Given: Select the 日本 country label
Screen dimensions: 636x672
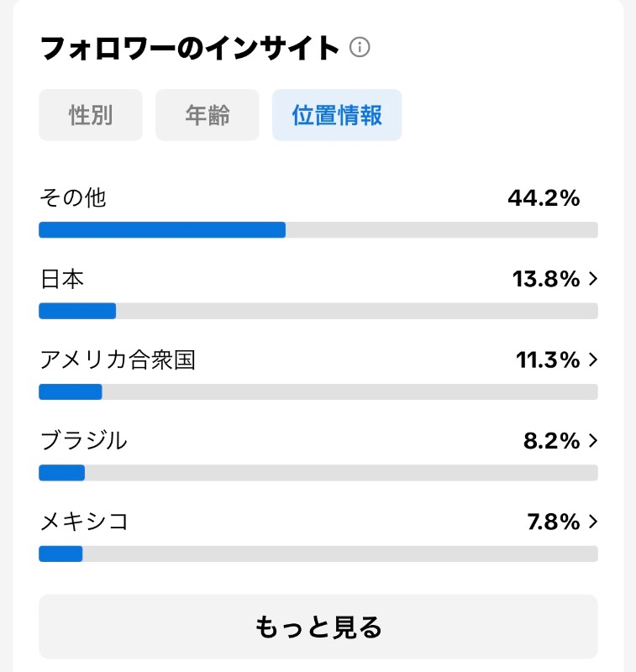Looking at the screenshot, I should [62, 279].
